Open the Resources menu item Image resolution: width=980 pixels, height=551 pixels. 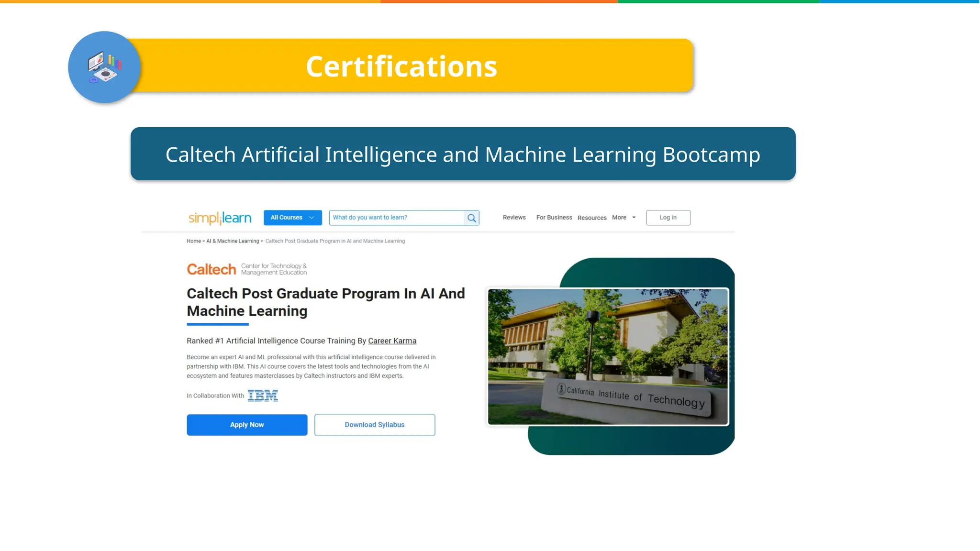click(592, 218)
